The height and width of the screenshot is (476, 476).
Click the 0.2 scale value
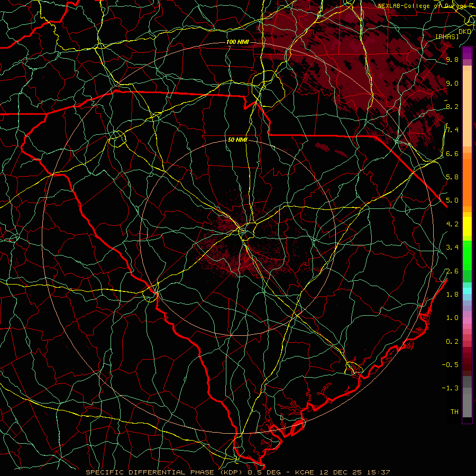pos(452,342)
